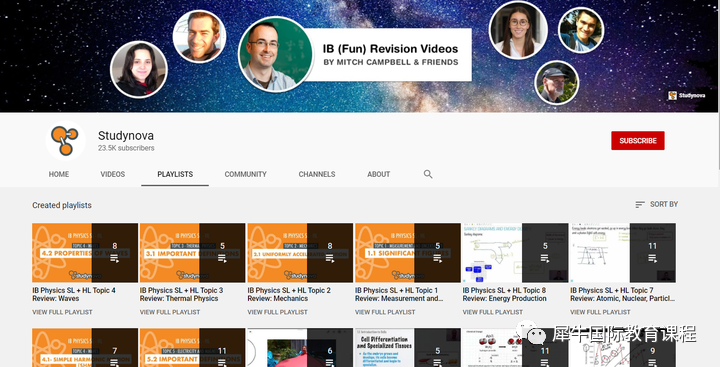
Task: Click the playlist icon on Topic 7 Atomic Nuclear thumbnail
Action: 652,259
